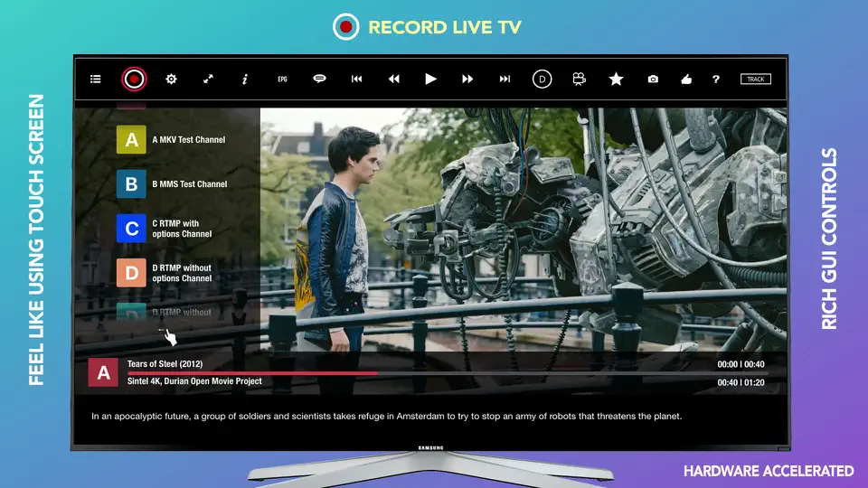This screenshot has width=868, height=488.
Task: Select C RTMP with options Channel
Action: coord(165,229)
